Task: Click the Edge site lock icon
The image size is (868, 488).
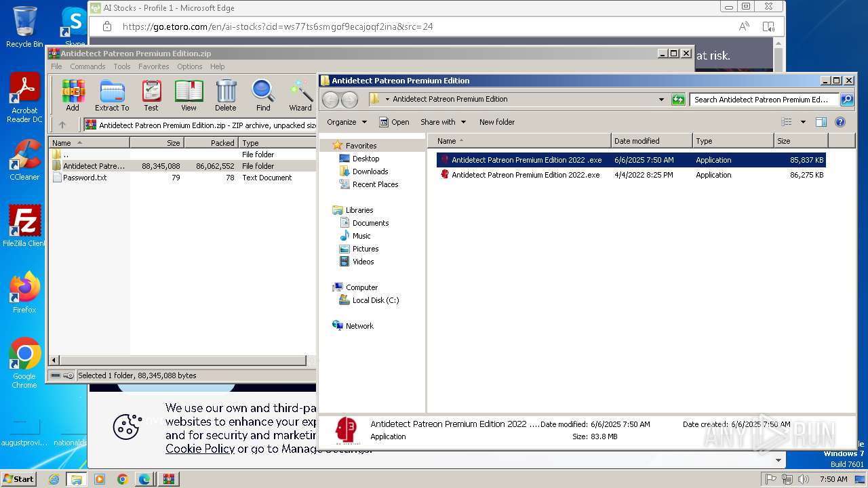Action: point(106,26)
